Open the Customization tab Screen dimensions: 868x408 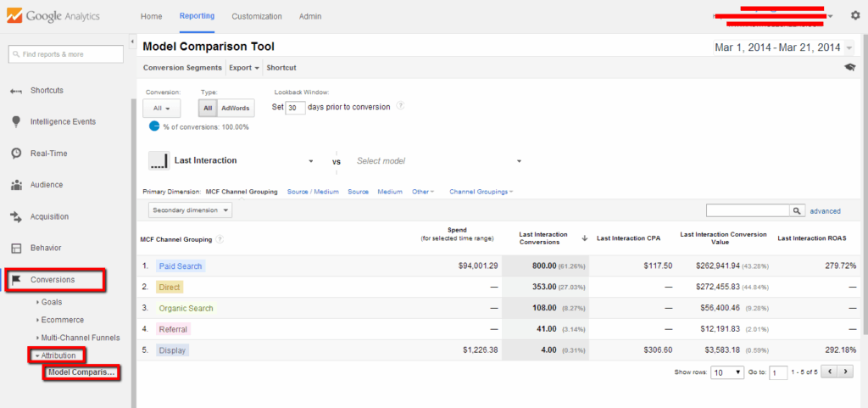pos(257,17)
